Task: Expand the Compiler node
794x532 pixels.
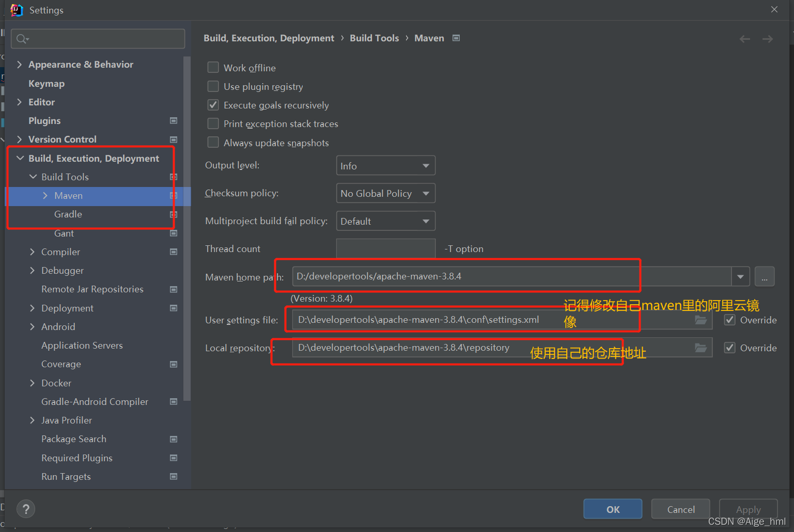Action: click(32, 252)
